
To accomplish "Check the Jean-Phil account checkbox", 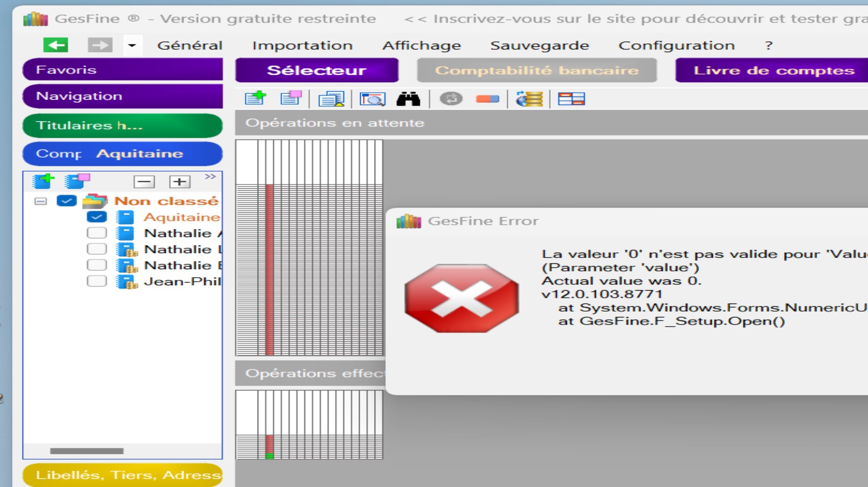I will click(x=97, y=282).
